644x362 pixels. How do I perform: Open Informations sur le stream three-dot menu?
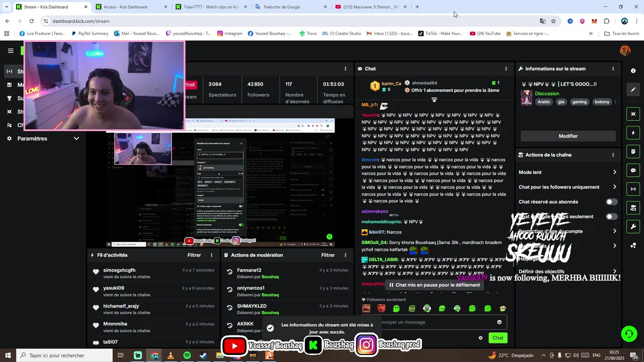[613, 69]
